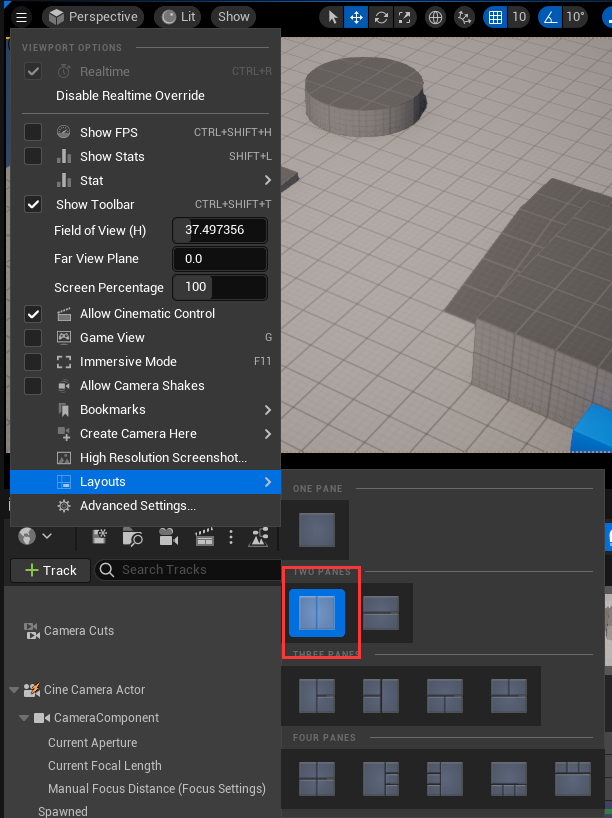This screenshot has width=612, height=818.
Task: Open the Perspective view mode dropdown
Action: (93, 17)
